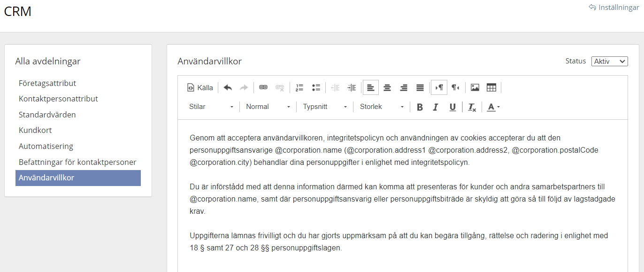Remove formatting from selected text

pos(472,107)
